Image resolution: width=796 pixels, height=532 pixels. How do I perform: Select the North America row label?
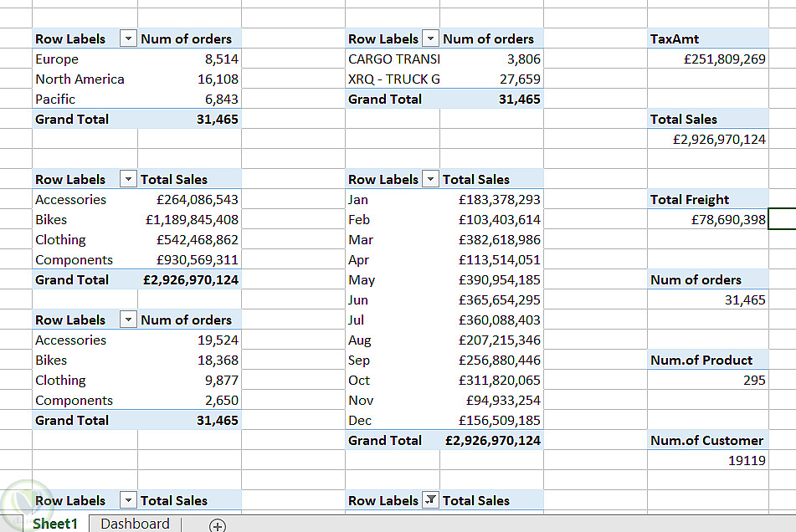tap(80, 79)
